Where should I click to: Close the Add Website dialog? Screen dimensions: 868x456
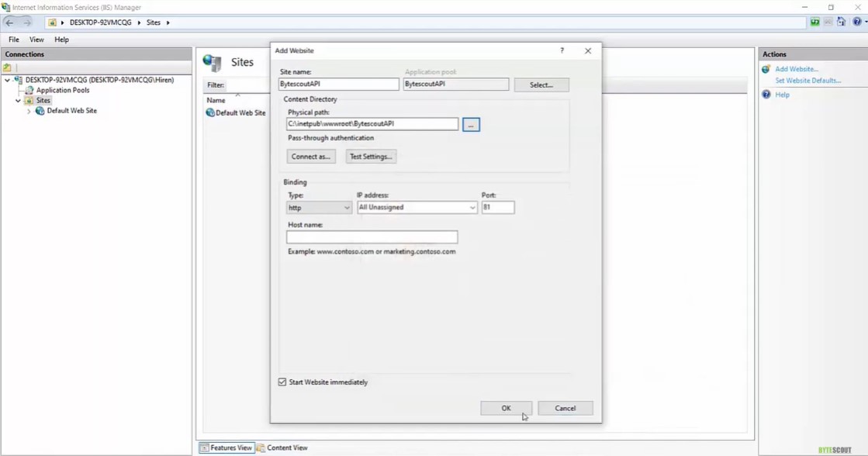tap(588, 50)
